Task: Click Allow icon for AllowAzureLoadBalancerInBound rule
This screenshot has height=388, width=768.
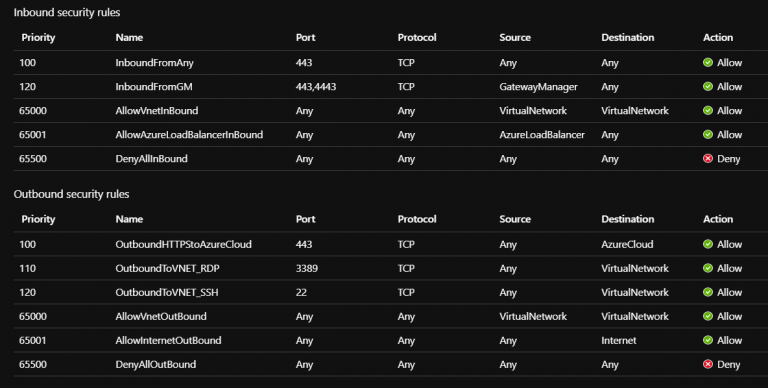Action: coord(708,135)
